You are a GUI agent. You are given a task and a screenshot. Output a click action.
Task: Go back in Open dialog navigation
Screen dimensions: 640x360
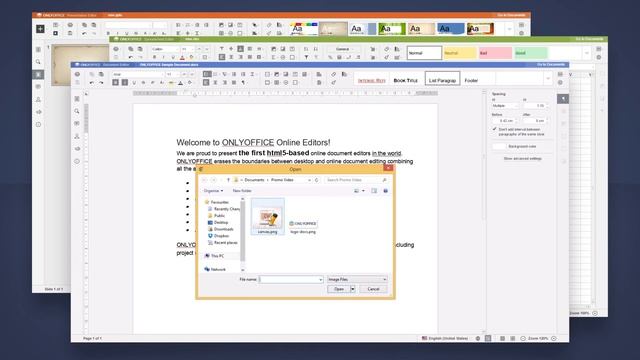(x=204, y=180)
